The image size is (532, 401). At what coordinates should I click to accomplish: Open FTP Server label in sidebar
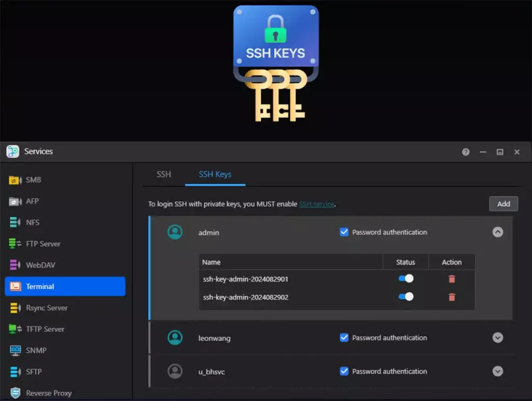pyautogui.click(x=43, y=244)
